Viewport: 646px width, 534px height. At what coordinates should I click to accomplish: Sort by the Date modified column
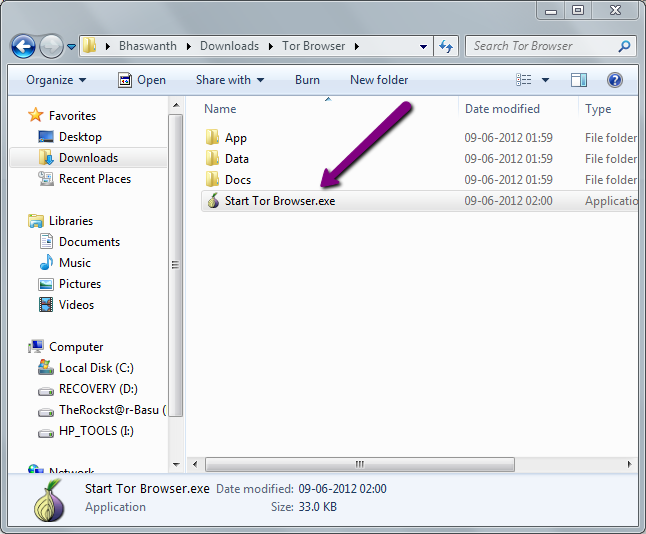[x=502, y=109]
